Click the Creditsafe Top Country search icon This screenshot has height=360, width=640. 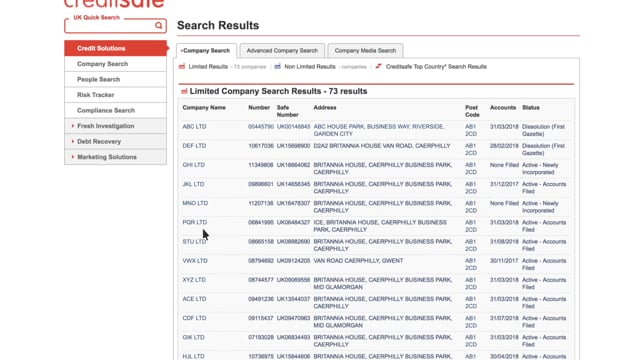click(379, 66)
